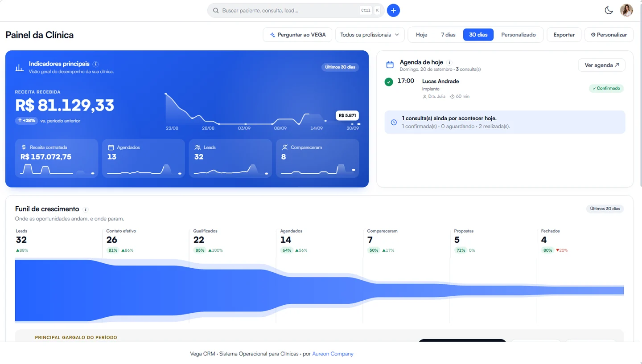The image size is (642, 364).
Task: Click the search magnifier icon
Action: tap(216, 10)
